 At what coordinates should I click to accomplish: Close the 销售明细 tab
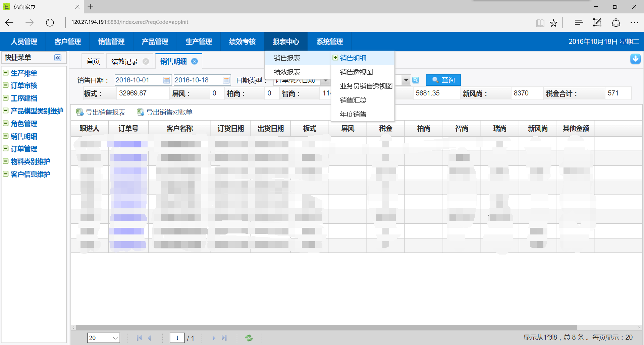coord(195,61)
